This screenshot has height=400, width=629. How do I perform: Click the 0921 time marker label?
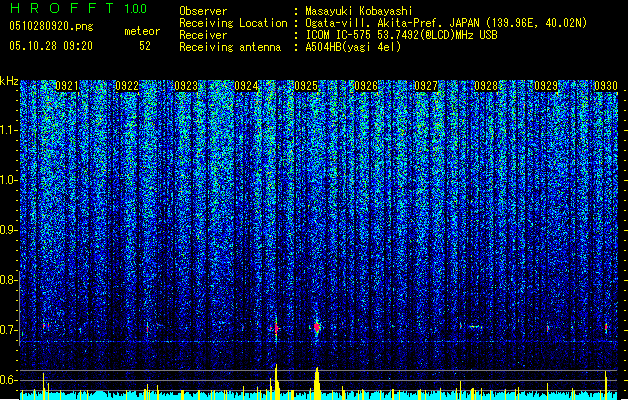coord(67,86)
